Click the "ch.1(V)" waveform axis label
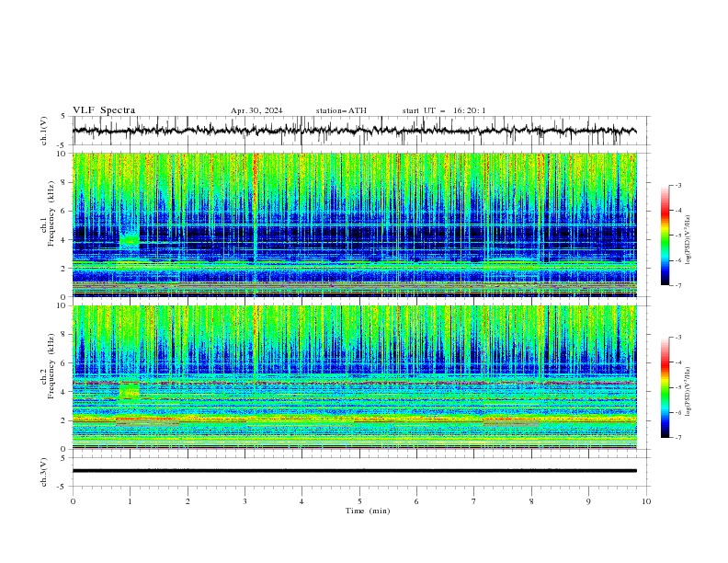Viewport: 728px width, 563px height. click(x=44, y=131)
